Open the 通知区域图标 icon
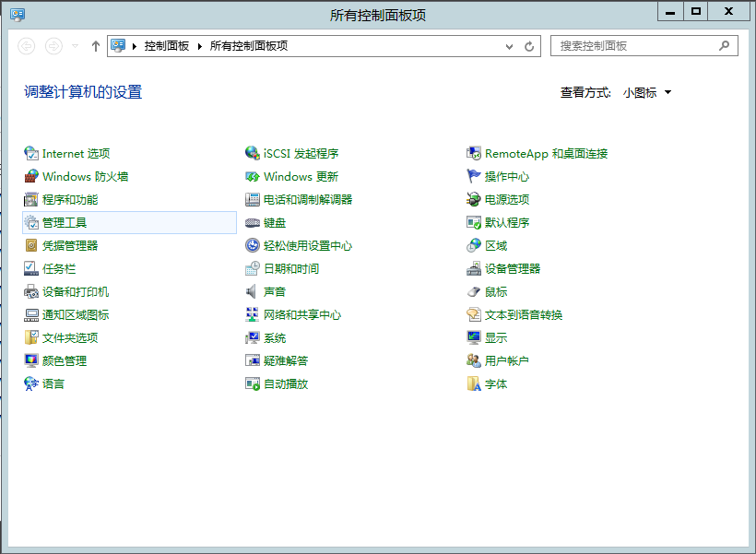 31,315
